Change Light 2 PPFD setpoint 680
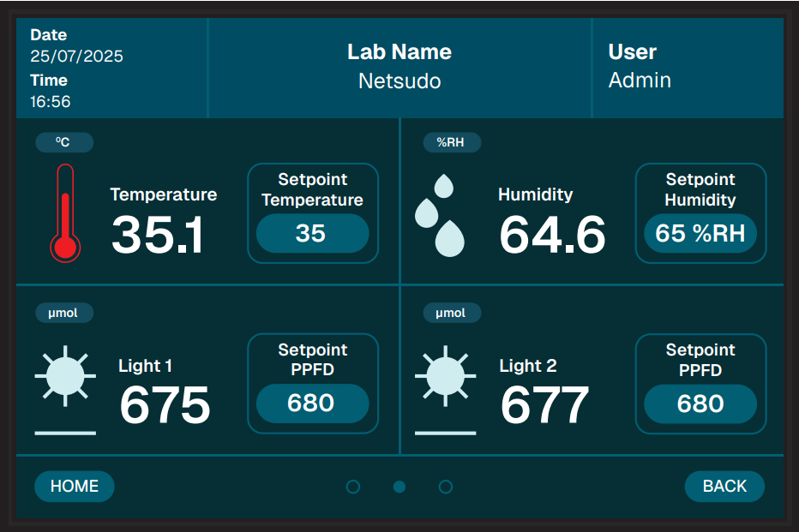This screenshot has height=532, width=799. pyautogui.click(x=700, y=403)
